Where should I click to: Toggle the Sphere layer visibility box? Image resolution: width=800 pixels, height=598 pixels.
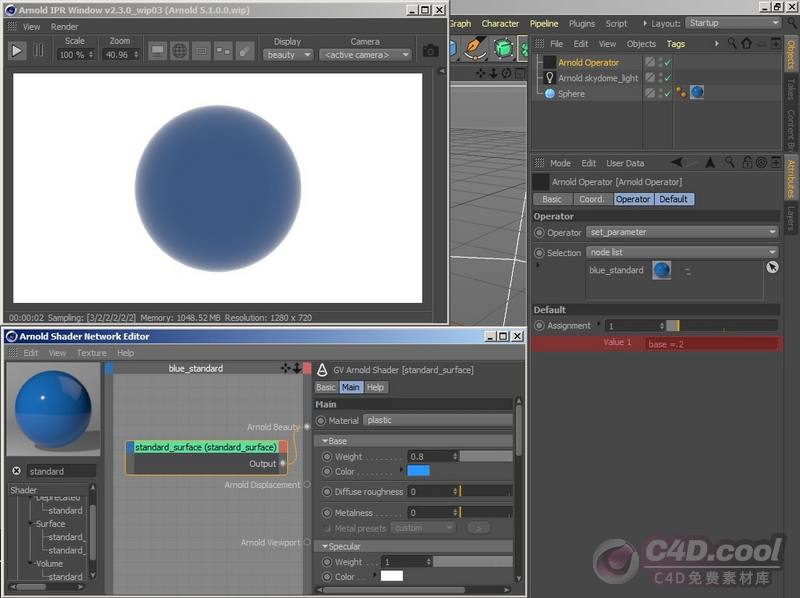pos(650,93)
